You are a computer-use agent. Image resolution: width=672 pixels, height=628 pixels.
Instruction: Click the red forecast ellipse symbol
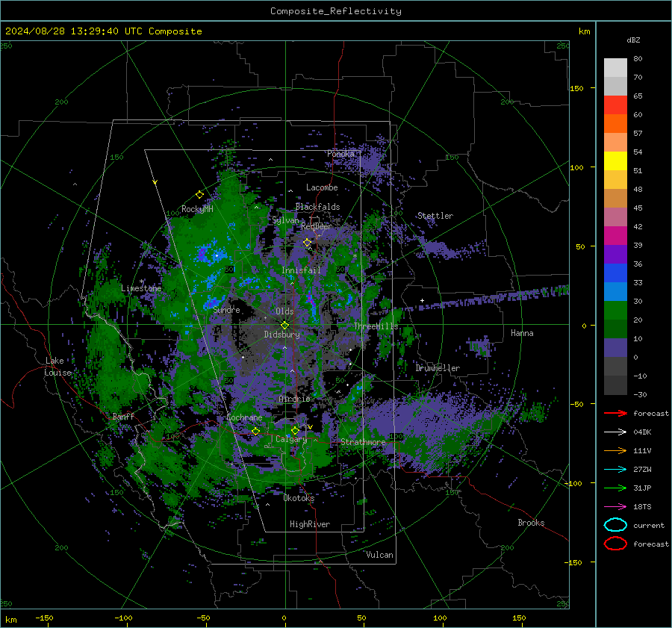click(615, 544)
